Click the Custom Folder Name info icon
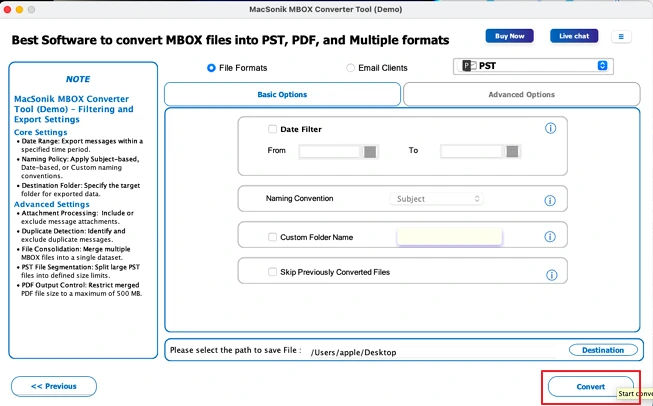The width and height of the screenshot is (653, 406). [550, 237]
